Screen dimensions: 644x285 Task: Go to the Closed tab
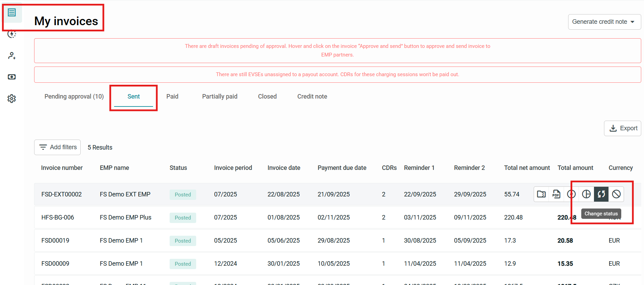[x=267, y=96]
